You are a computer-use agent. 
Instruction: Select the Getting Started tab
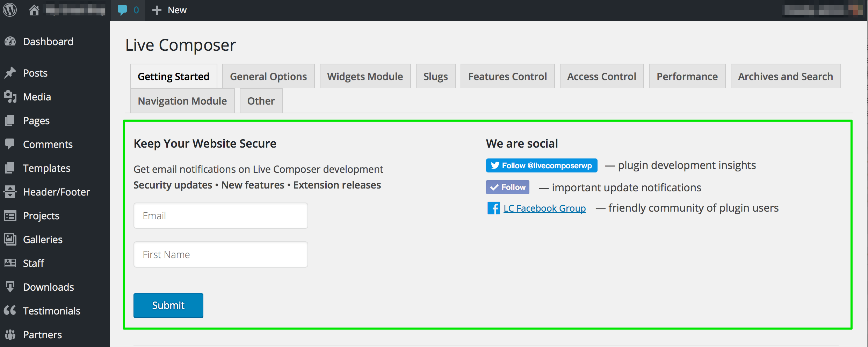pyautogui.click(x=174, y=76)
